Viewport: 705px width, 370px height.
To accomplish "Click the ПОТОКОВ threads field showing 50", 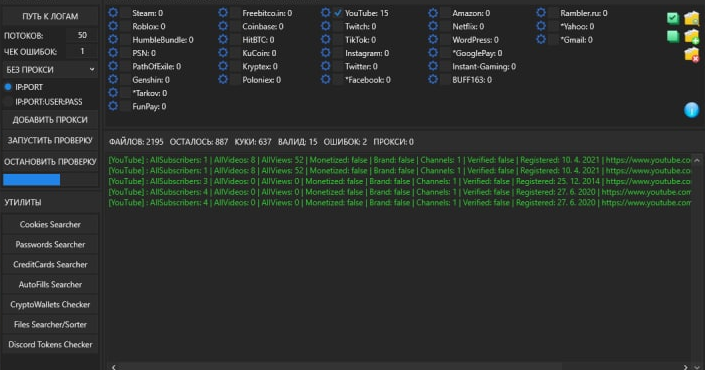I will [x=82, y=35].
